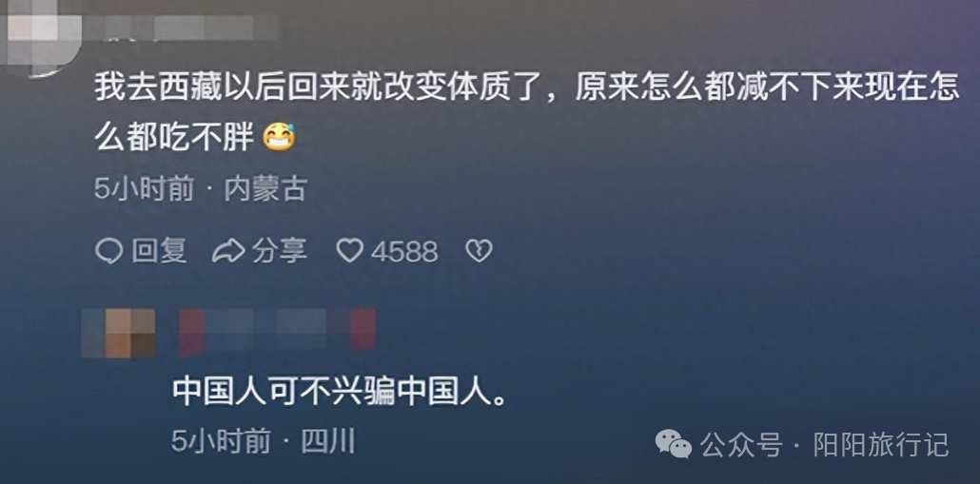Screen dimensions: 980x484
Task: Select the reply text 中国人可不兴骗中国人
Action: pyautogui.click(x=340, y=392)
